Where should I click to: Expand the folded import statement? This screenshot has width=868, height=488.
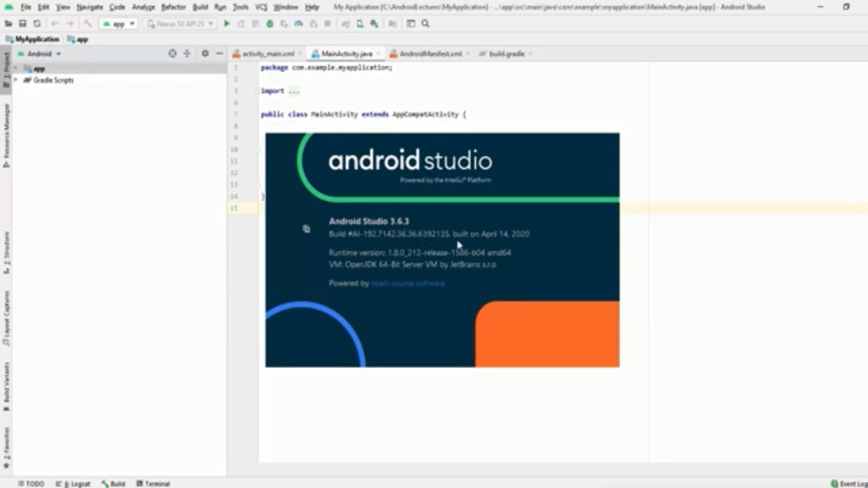point(294,91)
